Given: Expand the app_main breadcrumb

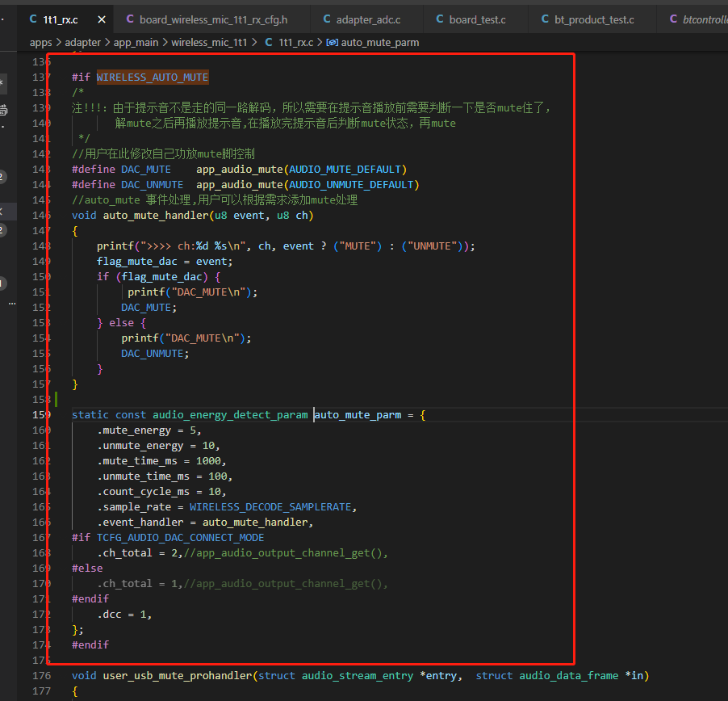Looking at the screenshot, I should click(136, 43).
